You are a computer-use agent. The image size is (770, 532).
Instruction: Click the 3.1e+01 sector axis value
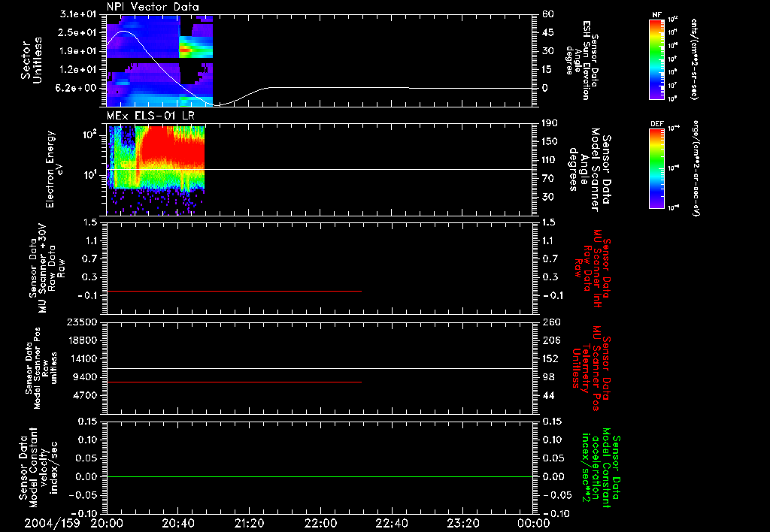[x=78, y=14]
